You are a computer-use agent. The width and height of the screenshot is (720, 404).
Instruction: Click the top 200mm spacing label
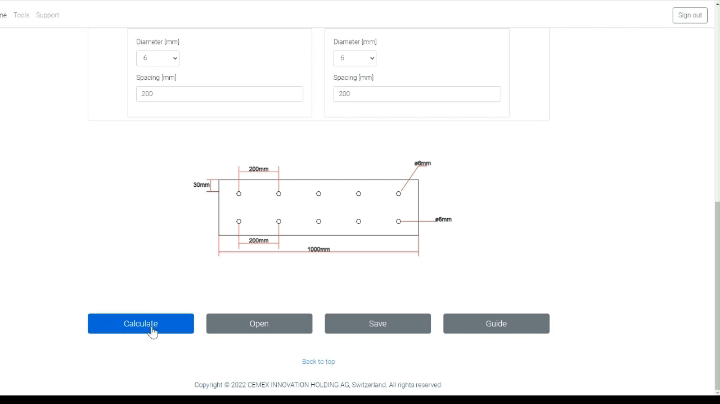pos(258,169)
